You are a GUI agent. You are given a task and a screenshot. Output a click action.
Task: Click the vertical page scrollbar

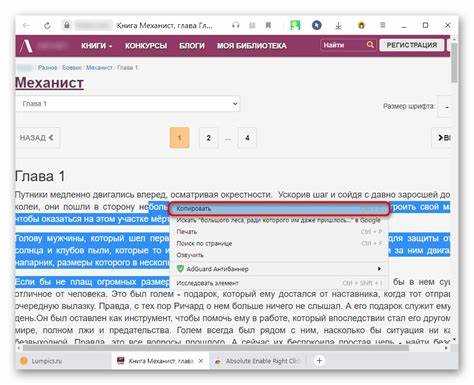click(455, 63)
